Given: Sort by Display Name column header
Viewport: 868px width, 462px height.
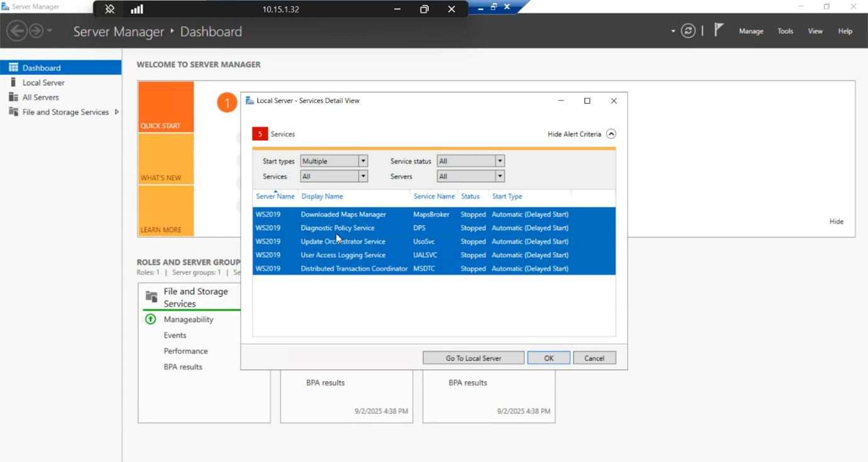Looking at the screenshot, I should (322, 196).
